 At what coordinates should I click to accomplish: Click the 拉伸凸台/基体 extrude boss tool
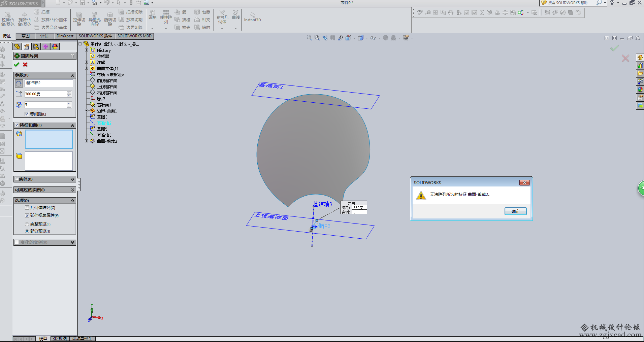[8, 19]
